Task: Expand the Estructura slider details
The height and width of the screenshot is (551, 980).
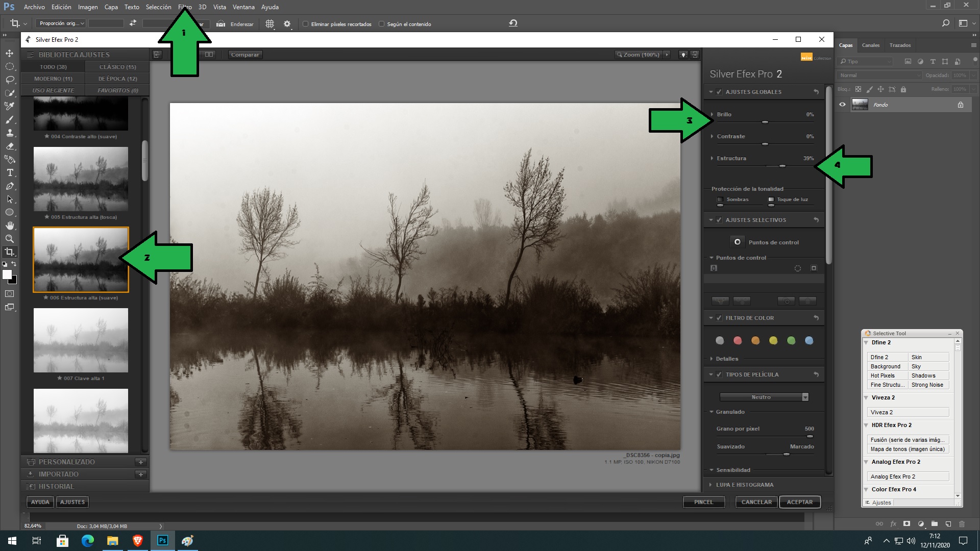Action: [712, 158]
